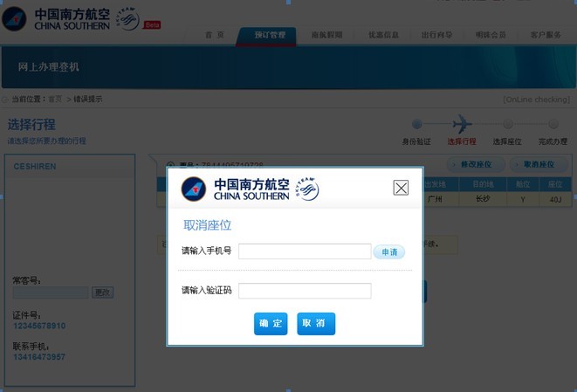Click the 选择行程 page heading
This screenshot has width=577, height=392.
pyautogui.click(x=31, y=124)
